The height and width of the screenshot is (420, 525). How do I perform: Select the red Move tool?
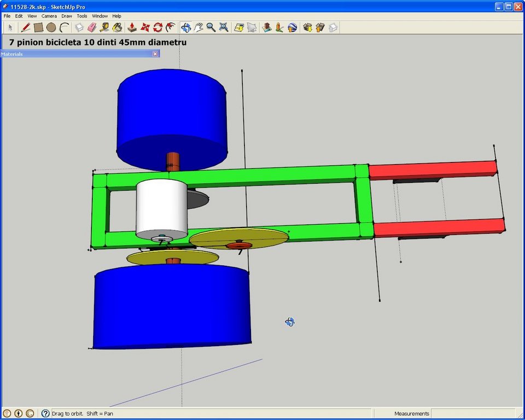(145, 27)
